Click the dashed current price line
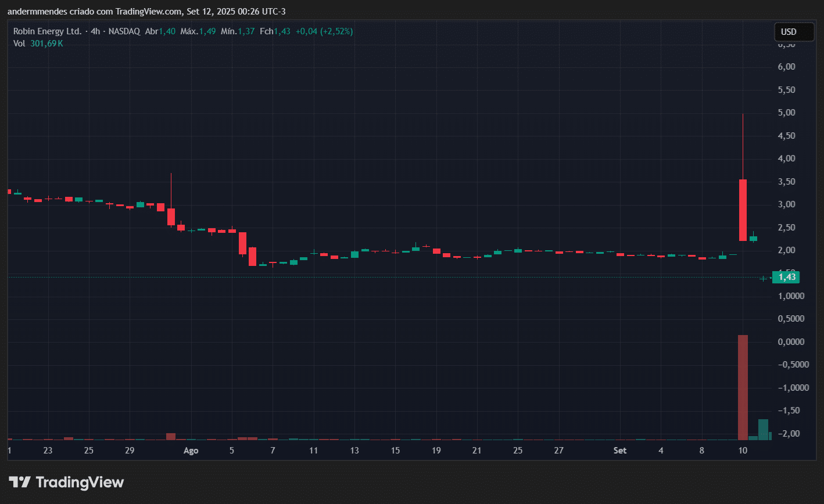 point(407,276)
